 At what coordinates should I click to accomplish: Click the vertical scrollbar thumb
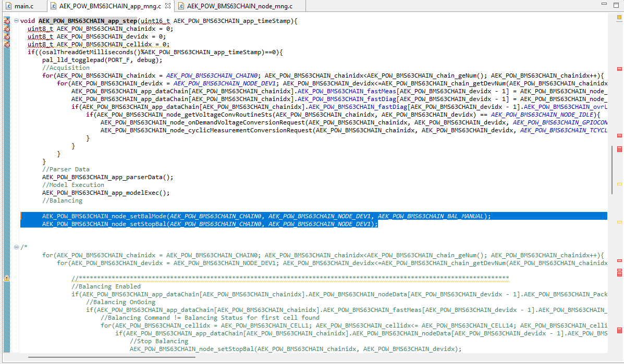click(611, 156)
